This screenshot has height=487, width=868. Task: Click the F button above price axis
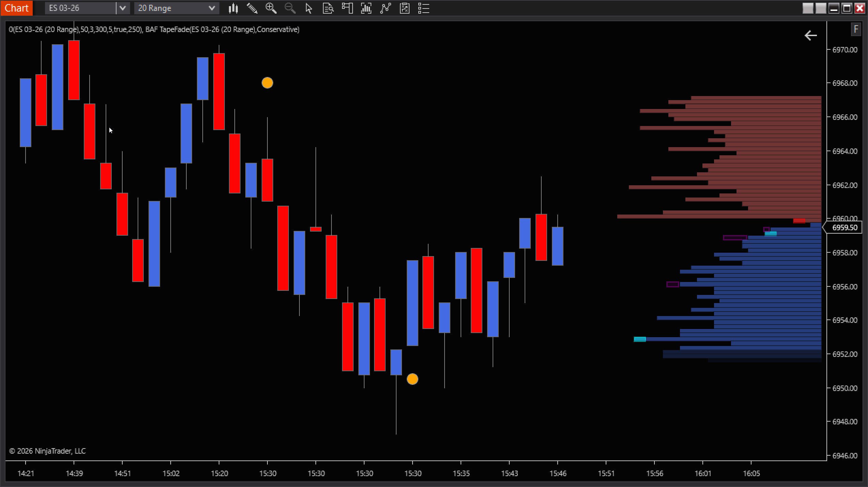[x=856, y=29]
